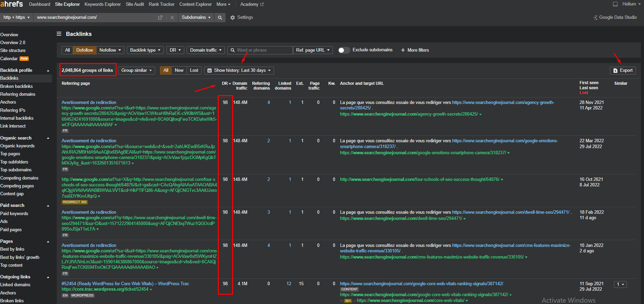Click the 301 redirect tag
This screenshot has height=304, width=644.
pyautogui.click(x=348, y=301)
